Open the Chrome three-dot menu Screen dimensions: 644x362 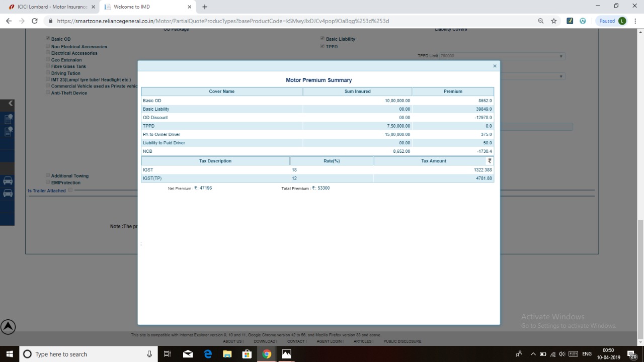coord(636,21)
